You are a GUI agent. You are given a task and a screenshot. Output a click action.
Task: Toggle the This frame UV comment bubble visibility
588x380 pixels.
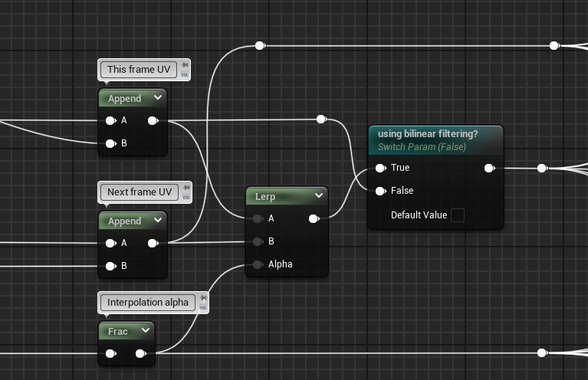185,74
